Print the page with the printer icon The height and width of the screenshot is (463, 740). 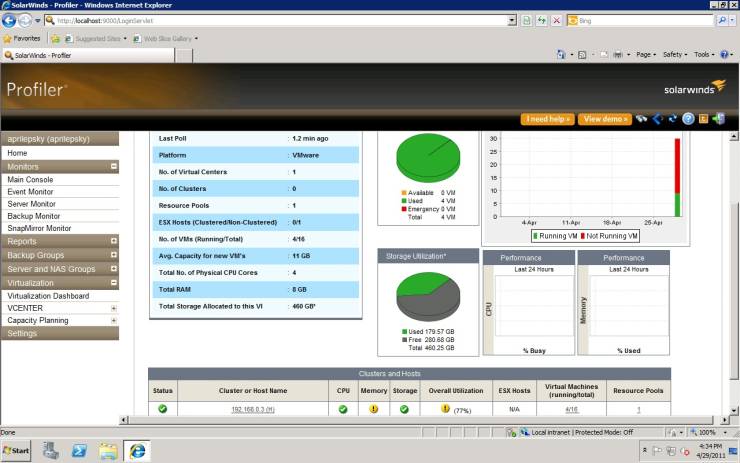click(x=618, y=55)
